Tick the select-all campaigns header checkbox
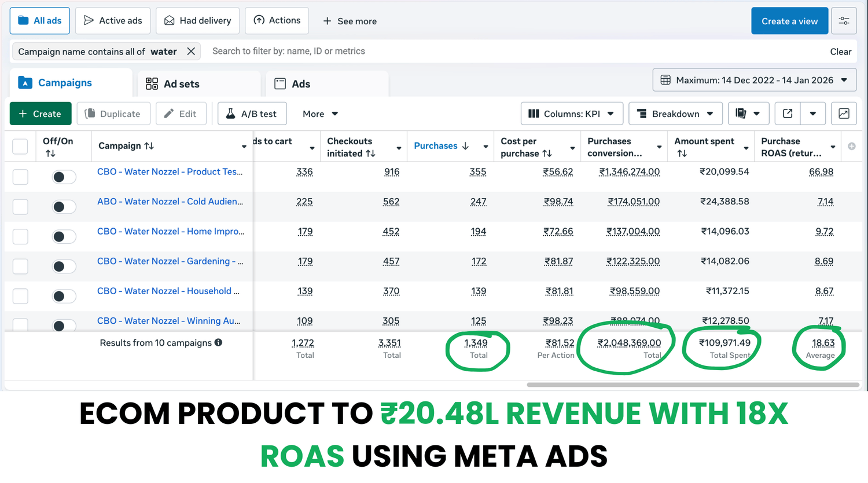Viewport: 868px width, 483px height. tap(20, 147)
